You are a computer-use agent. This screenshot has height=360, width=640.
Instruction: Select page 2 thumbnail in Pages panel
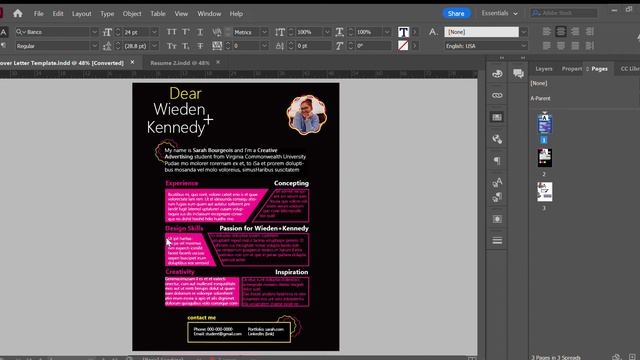click(x=544, y=158)
